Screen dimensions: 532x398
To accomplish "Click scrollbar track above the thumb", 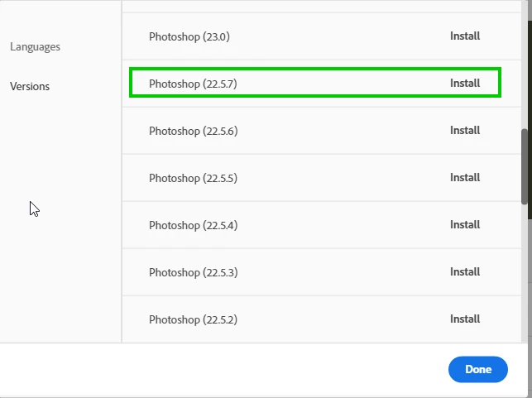I will point(525,66).
